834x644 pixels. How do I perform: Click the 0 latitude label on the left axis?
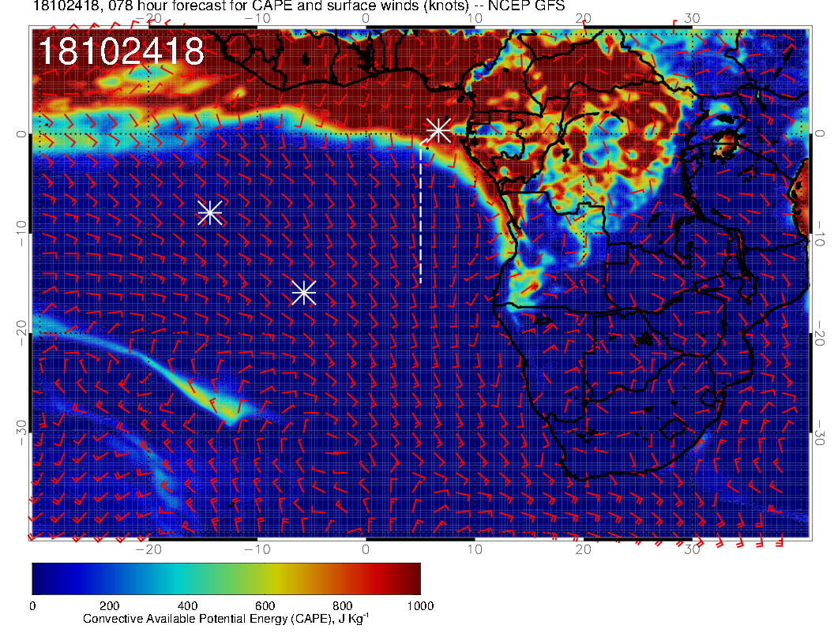[21, 134]
